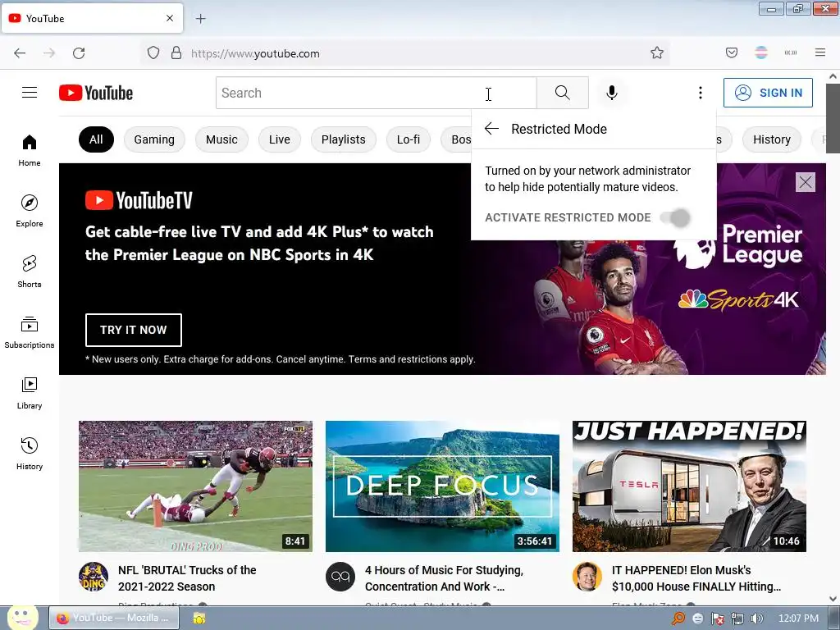This screenshot has height=630, width=840.
Task: Select the Gaming filter chip
Action: point(154,139)
